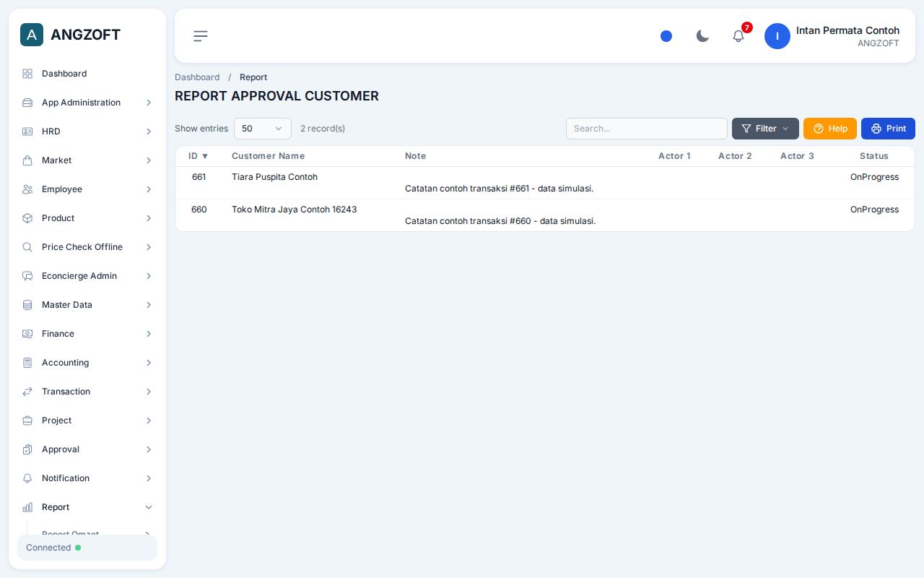Click customer Tiara Puspita Contoh
The width and height of the screenshot is (924, 578).
click(274, 177)
